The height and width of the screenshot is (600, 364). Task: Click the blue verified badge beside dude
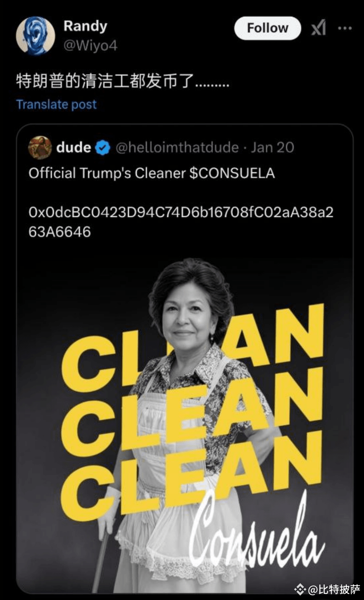tap(103, 148)
